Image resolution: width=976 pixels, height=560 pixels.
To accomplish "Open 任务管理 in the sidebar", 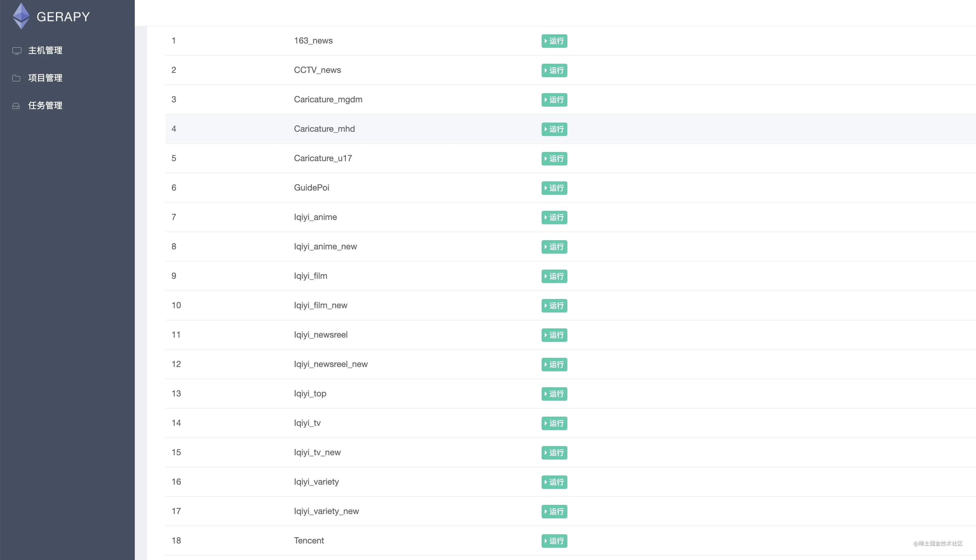I will pyautogui.click(x=45, y=106).
